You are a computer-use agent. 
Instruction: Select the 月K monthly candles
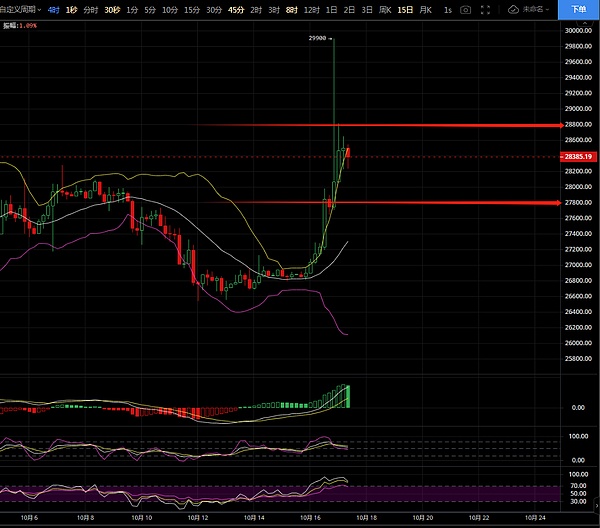(x=426, y=9)
